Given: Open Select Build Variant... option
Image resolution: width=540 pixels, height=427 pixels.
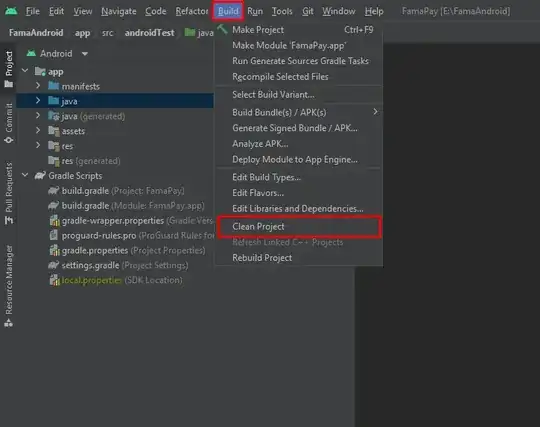Looking at the screenshot, I should click(x=299, y=95).
